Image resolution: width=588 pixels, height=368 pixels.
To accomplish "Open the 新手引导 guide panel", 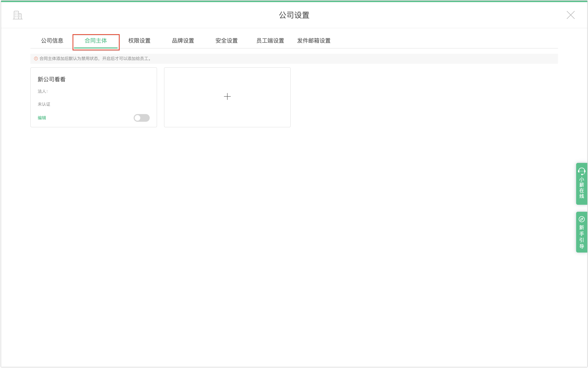I will [582, 232].
